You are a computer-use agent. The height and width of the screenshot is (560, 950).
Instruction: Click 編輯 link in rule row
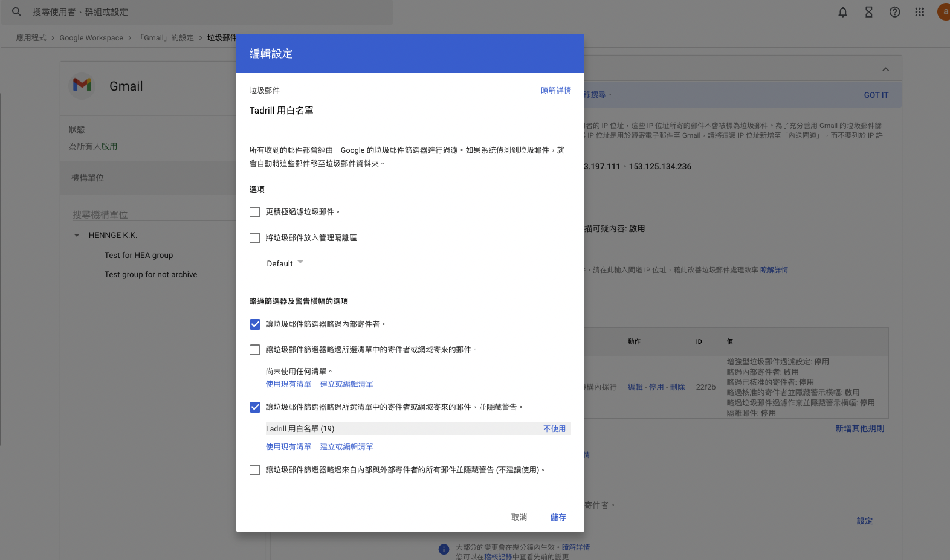[x=635, y=387]
